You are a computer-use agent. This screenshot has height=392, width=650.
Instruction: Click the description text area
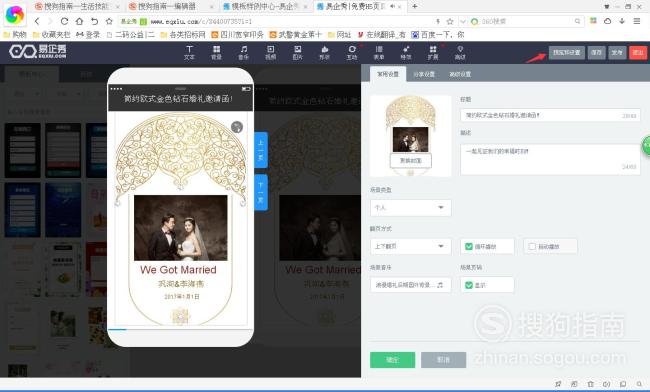click(550, 159)
